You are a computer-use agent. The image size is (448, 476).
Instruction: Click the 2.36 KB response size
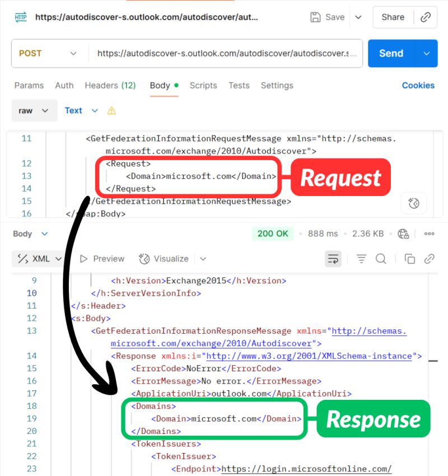[368, 234]
